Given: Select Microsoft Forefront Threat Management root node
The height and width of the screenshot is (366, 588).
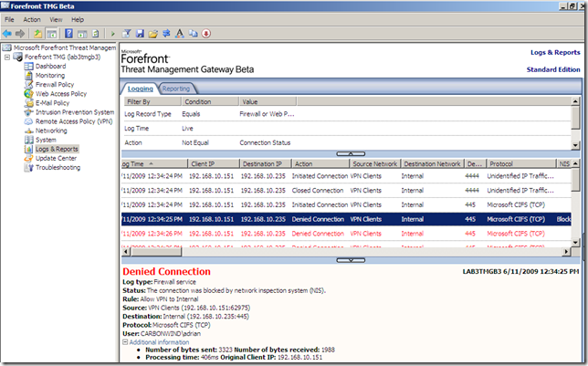Looking at the screenshot, I should (65, 47).
